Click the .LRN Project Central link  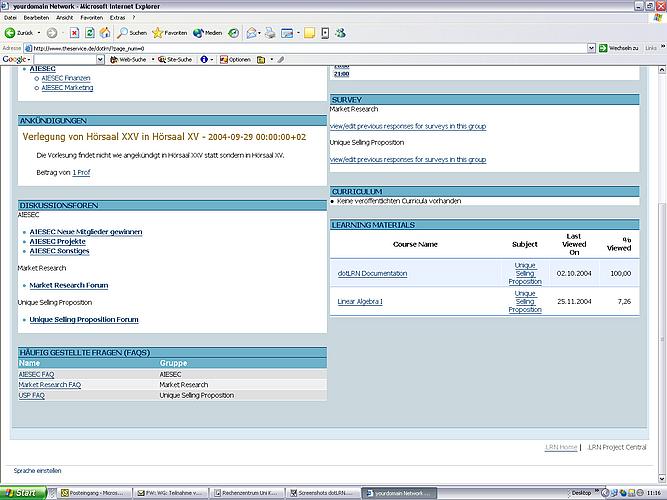click(617, 447)
